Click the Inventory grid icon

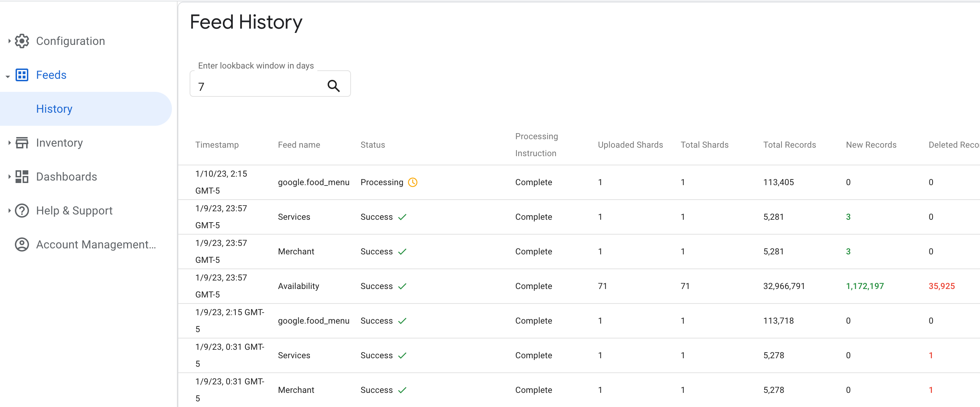click(x=23, y=143)
